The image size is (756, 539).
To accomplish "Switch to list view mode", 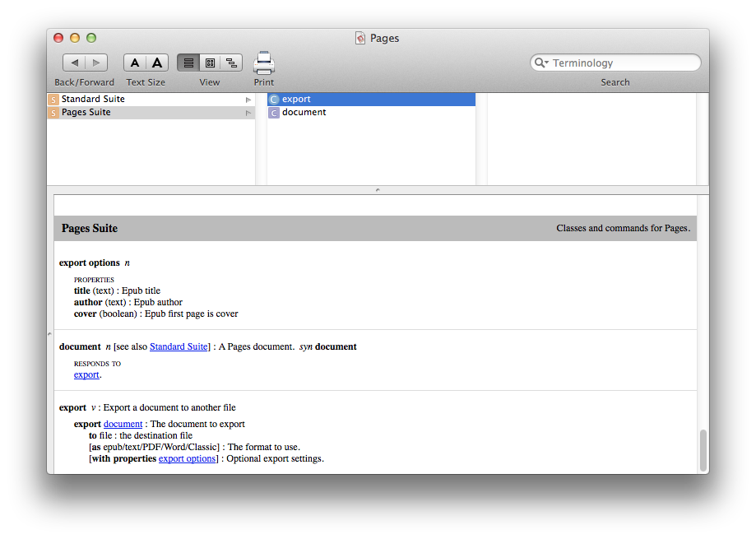I will (x=188, y=63).
